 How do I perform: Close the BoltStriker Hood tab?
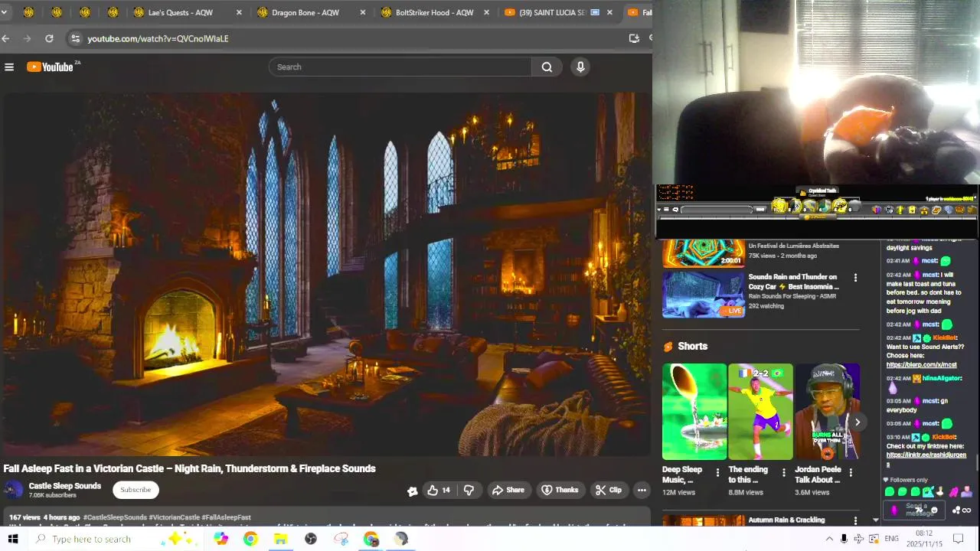pos(486,12)
